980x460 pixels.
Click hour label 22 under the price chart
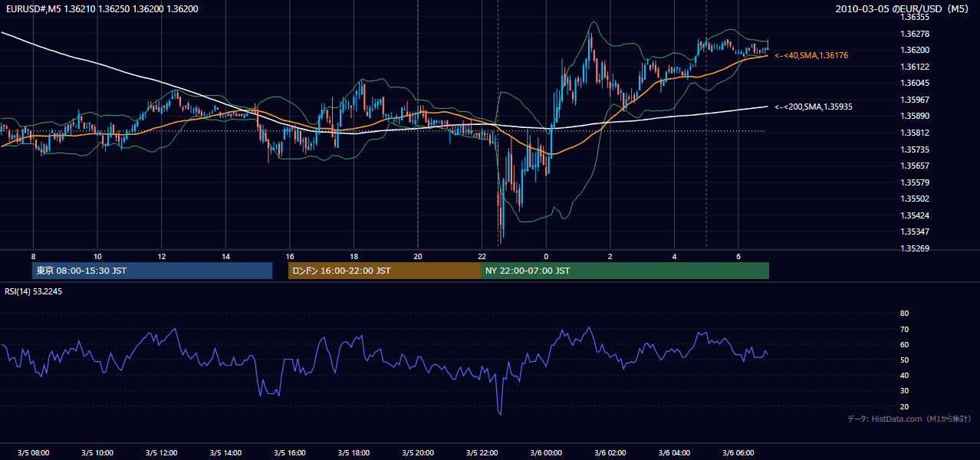[x=482, y=256]
